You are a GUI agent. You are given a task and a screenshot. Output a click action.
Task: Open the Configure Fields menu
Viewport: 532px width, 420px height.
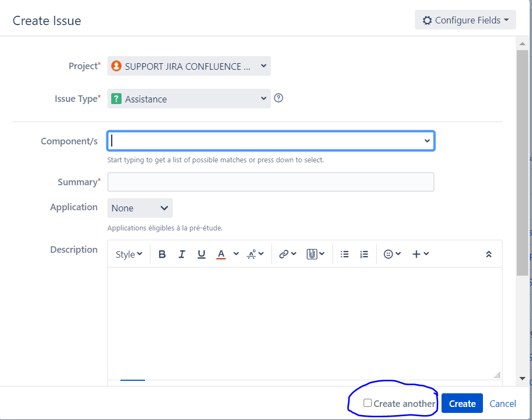(465, 20)
